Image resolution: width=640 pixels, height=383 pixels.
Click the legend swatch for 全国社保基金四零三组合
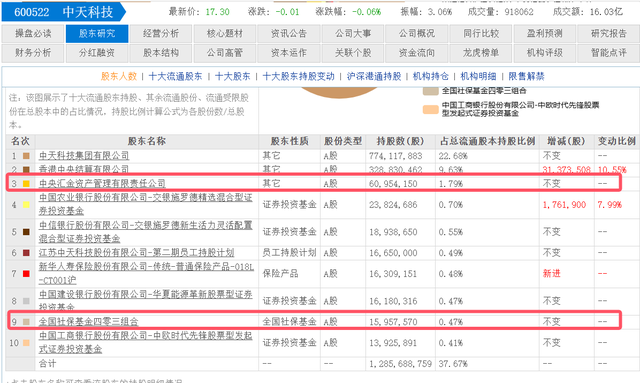(x=430, y=91)
